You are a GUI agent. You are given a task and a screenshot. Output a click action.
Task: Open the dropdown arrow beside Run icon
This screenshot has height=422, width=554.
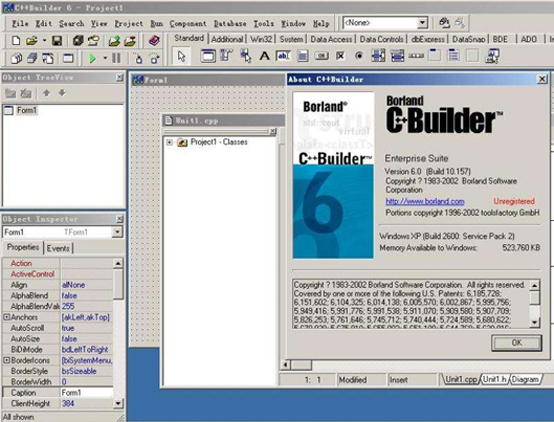tap(105, 58)
